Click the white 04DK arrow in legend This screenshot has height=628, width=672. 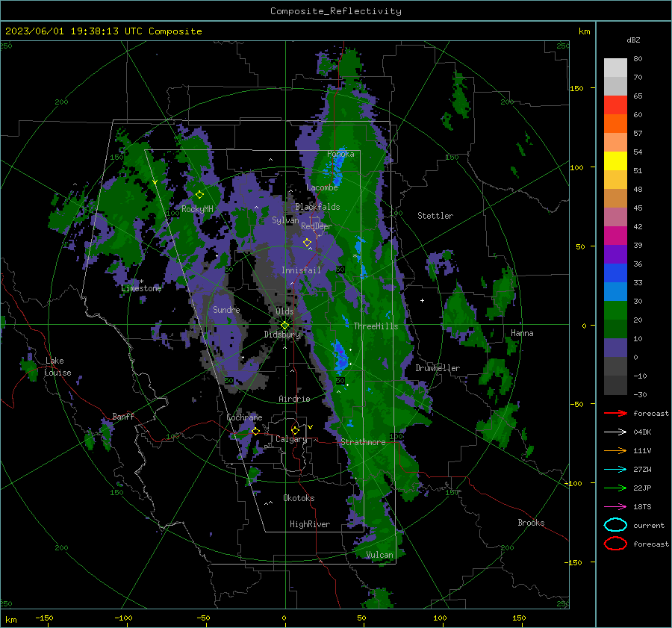[x=615, y=432]
